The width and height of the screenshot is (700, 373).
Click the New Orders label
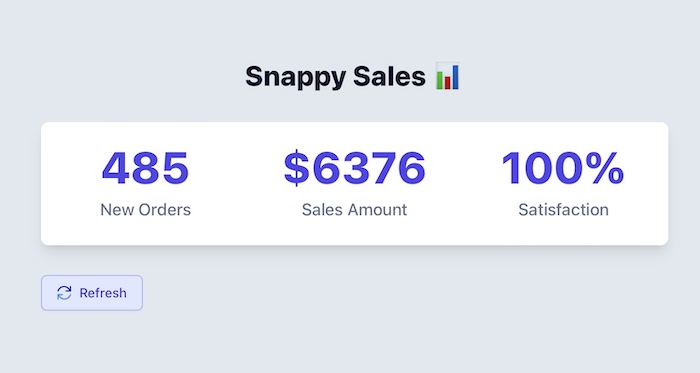pos(146,210)
